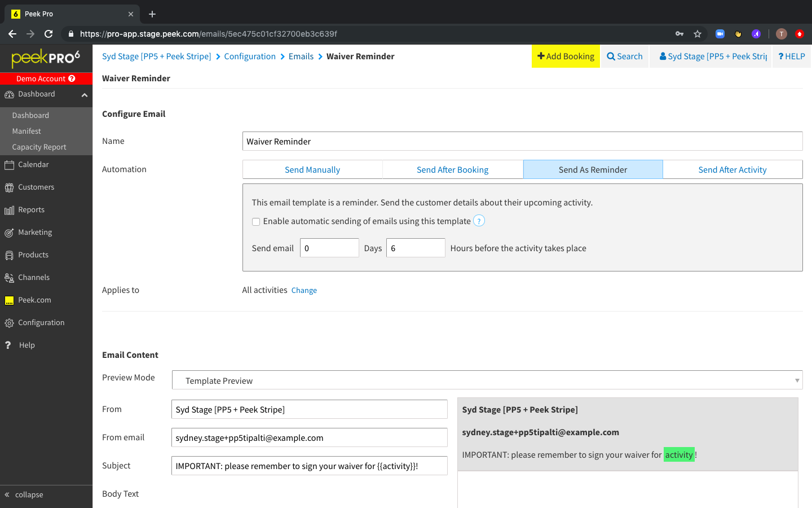The height and width of the screenshot is (508, 812).
Task: Click the Demo Account banner
Action: click(46, 78)
